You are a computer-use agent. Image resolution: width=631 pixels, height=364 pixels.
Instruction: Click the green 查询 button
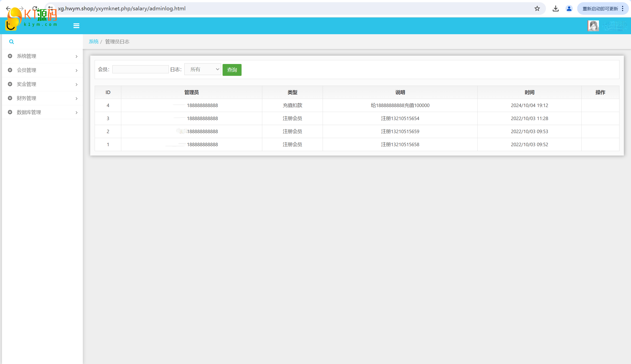(232, 70)
